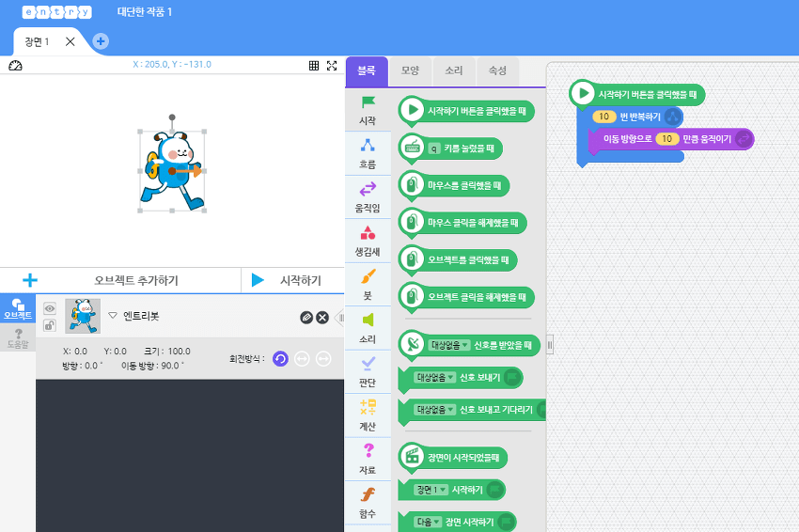799x532 pixels.
Task: Select the 오브젝트를 클릭했을 때 block
Action: coord(458,259)
